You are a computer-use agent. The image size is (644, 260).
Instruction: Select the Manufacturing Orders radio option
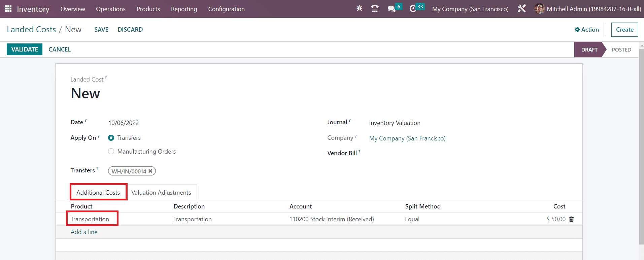[111, 152]
